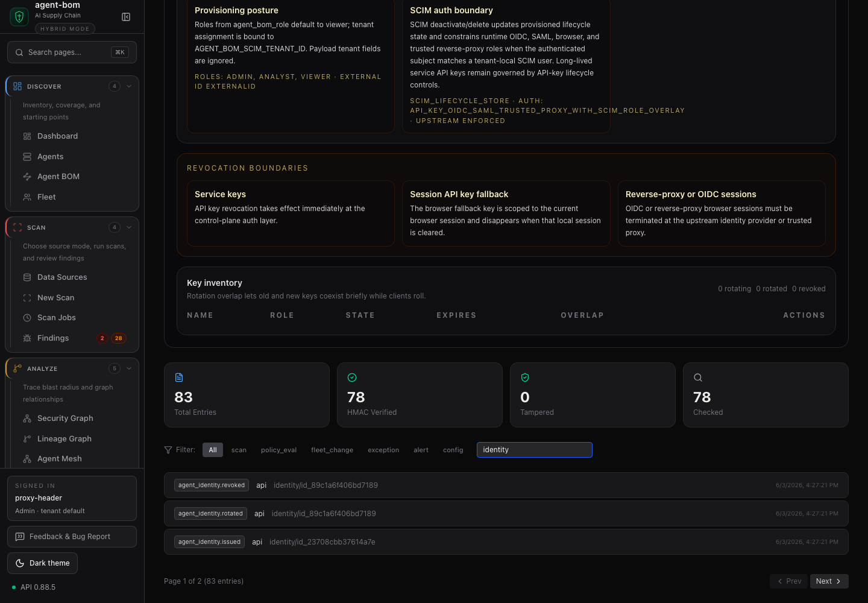Screen dimensions: 868x603
Task: Expand the agent_identity.issued log entry
Action: 506,542
